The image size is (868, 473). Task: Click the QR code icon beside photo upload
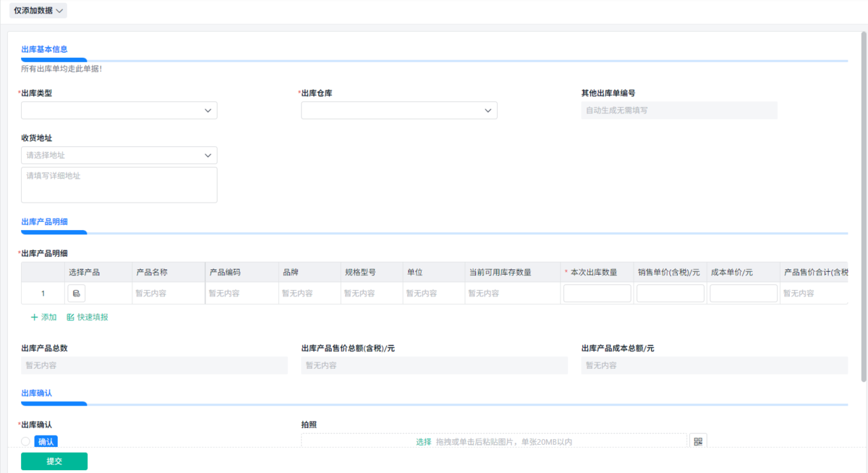click(x=697, y=441)
